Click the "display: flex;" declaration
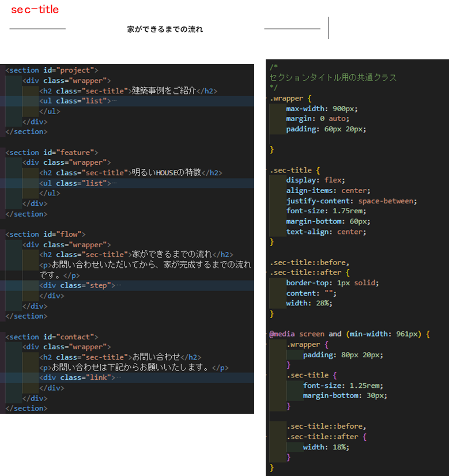Image resolution: width=449 pixels, height=476 pixels. (315, 180)
